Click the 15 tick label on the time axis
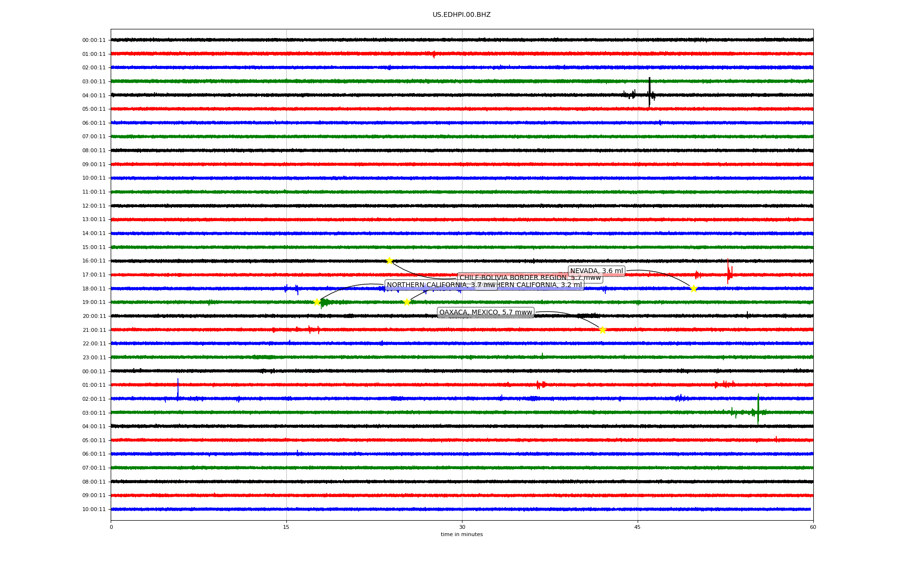This screenshot has width=924, height=578. pos(286,527)
